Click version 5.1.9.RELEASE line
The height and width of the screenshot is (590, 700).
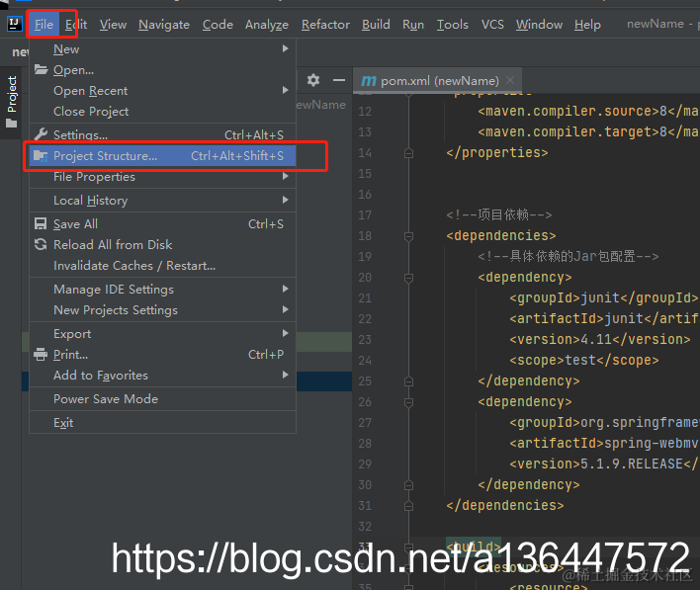click(603, 464)
